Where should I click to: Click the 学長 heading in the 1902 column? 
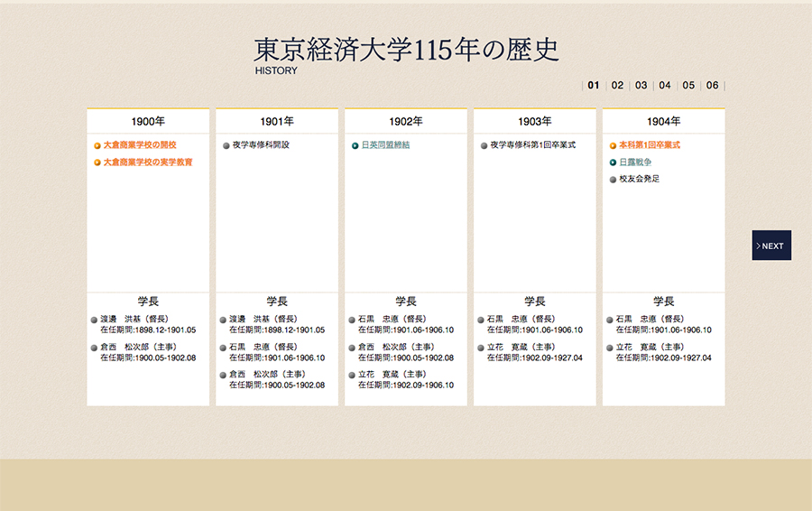[406, 302]
